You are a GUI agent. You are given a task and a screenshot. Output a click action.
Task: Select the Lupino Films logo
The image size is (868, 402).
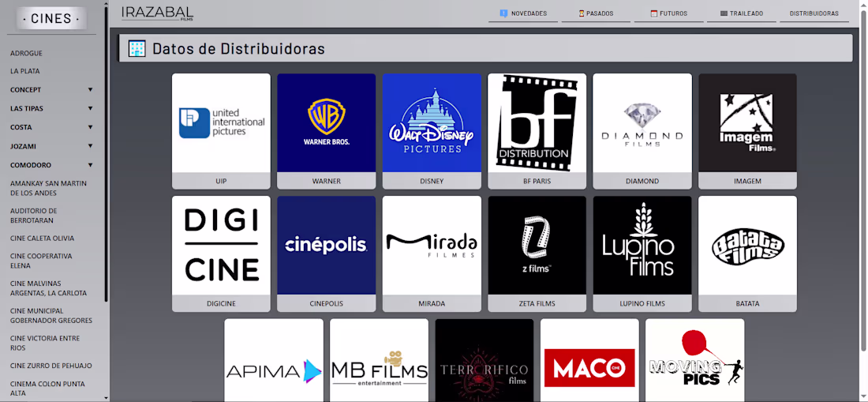[642, 246]
